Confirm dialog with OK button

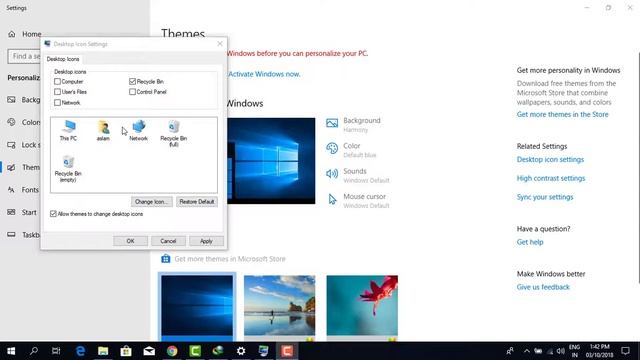point(130,241)
